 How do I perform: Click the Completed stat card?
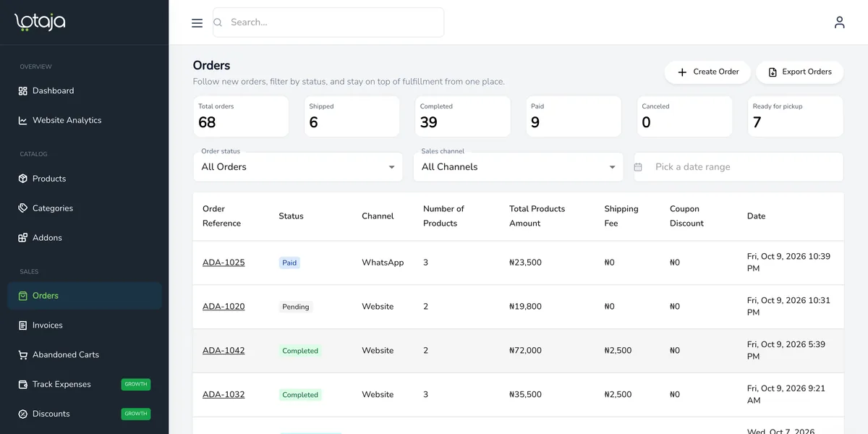(x=462, y=116)
